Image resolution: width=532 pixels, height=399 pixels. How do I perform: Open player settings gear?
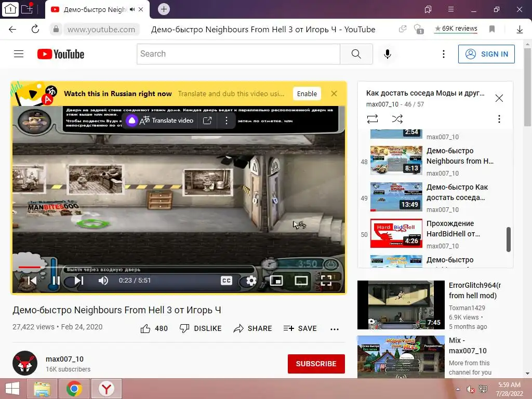click(251, 280)
